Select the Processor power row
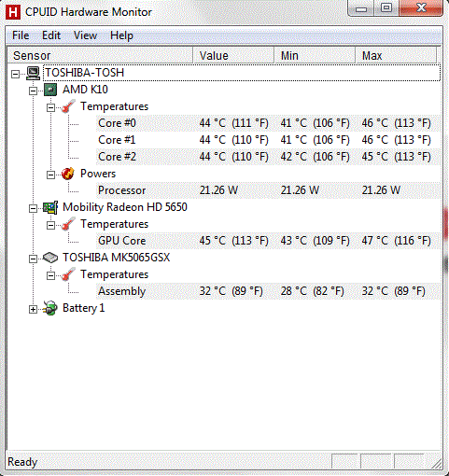 pos(268,190)
